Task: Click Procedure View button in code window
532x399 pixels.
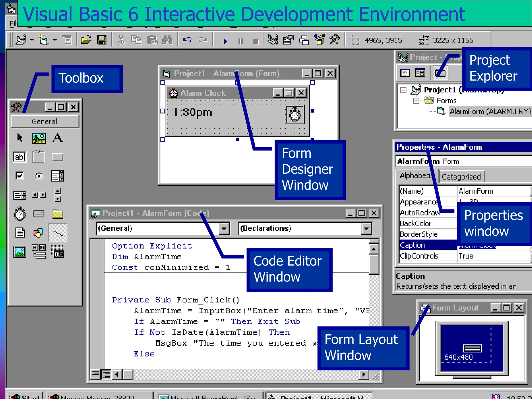Action: pyautogui.click(x=96, y=374)
